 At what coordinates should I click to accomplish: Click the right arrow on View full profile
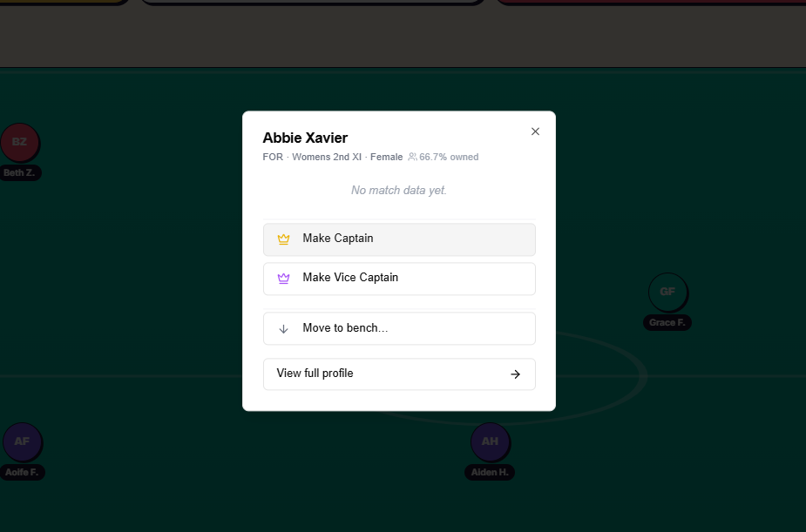coord(515,374)
